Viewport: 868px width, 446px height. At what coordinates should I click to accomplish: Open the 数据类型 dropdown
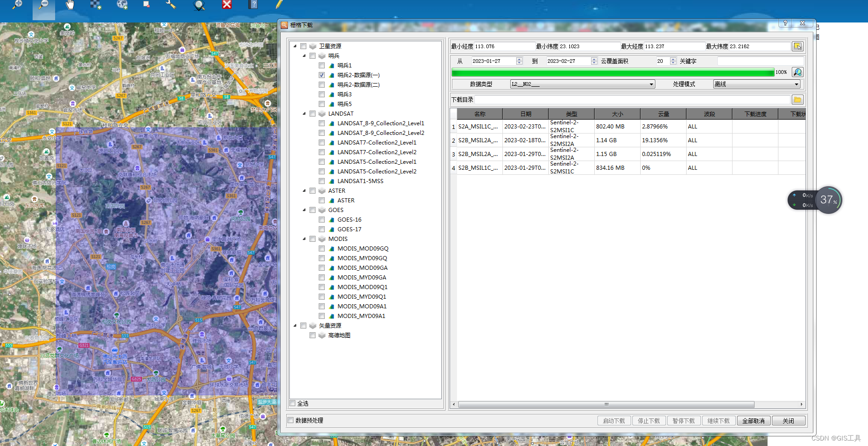click(582, 84)
